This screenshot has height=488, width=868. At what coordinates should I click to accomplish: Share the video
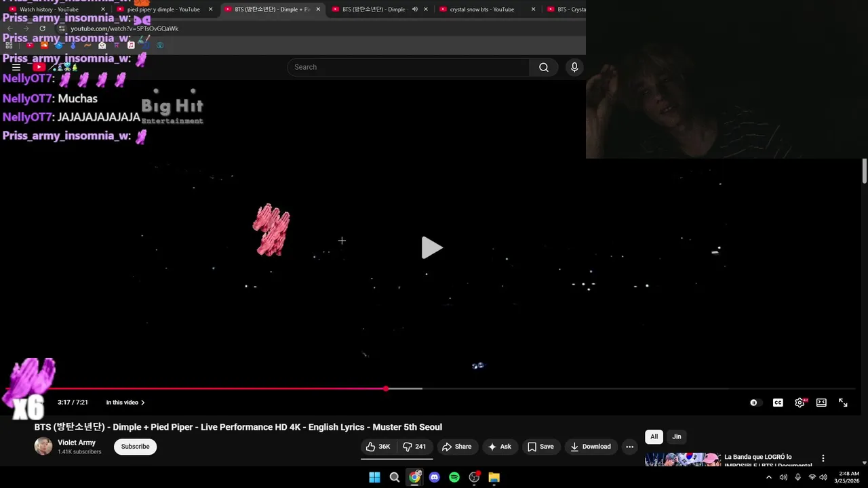[x=456, y=447]
